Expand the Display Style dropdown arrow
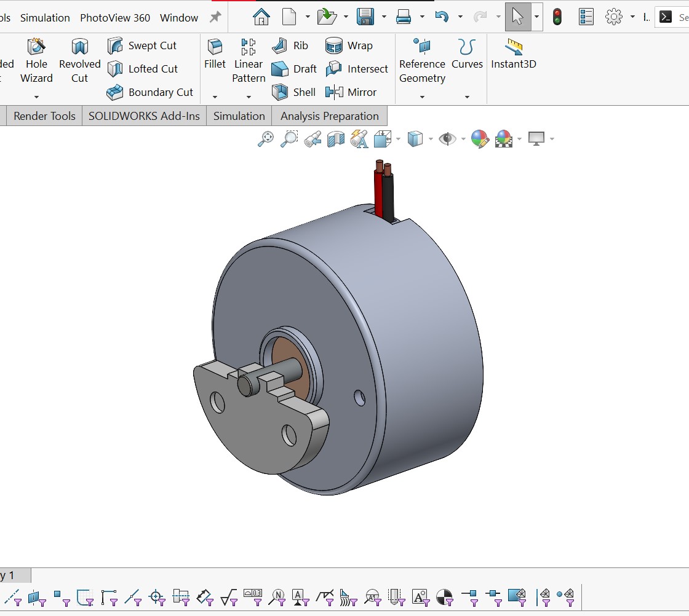Image resolution: width=689 pixels, height=616 pixels. point(431,139)
